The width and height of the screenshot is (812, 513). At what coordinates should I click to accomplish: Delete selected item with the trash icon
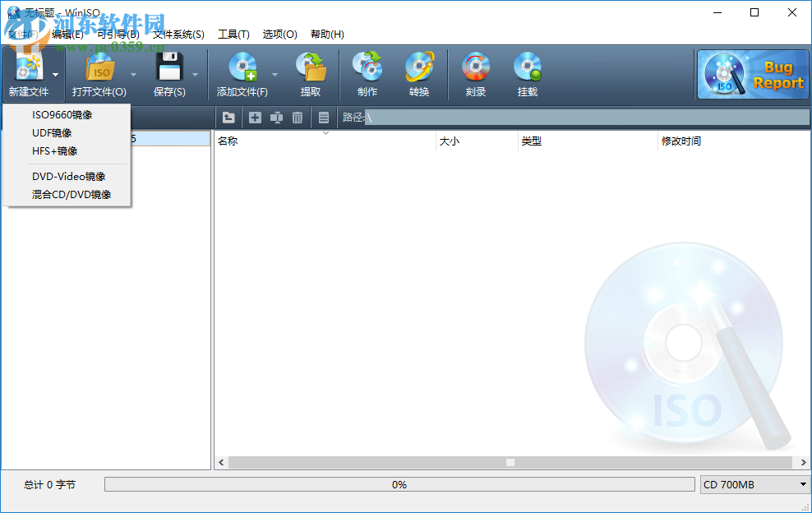point(297,118)
